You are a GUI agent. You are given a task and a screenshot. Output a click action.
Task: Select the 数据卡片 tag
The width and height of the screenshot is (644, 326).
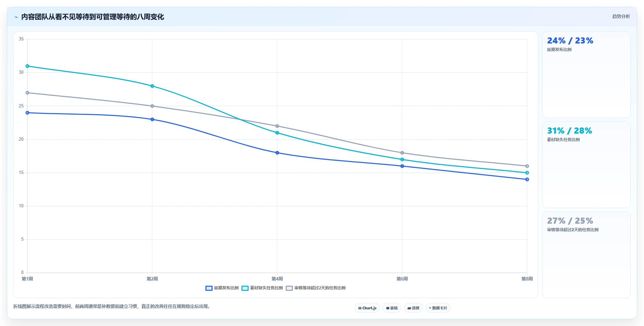[438, 308]
